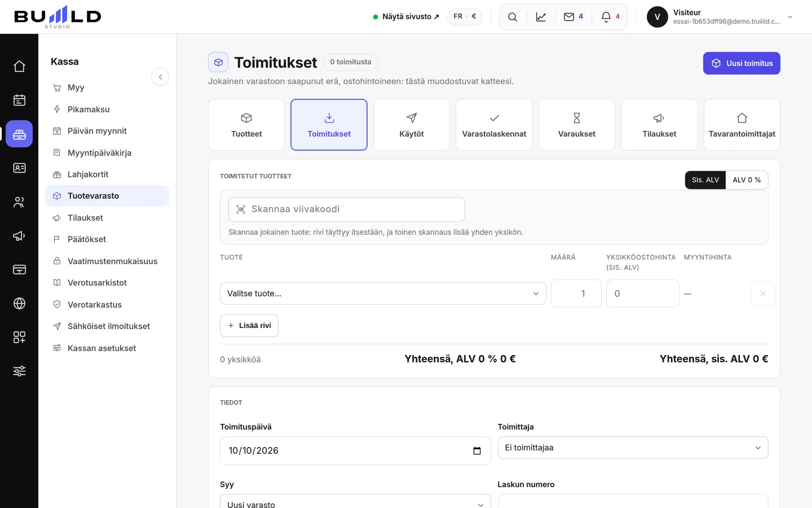The height and width of the screenshot is (508, 812).
Task: Select Sis. ALV price mode
Action: coord(705,180)
